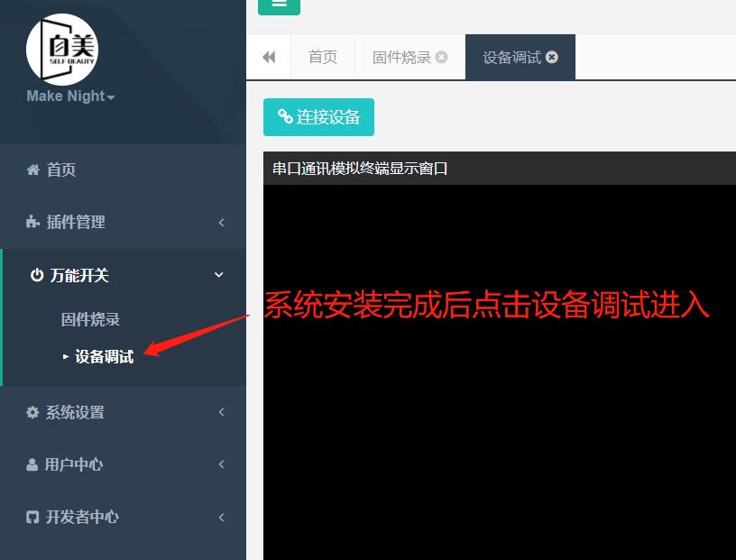
Task: Expand the 系统设置 chevron arrow
Action: pos(222,412)
